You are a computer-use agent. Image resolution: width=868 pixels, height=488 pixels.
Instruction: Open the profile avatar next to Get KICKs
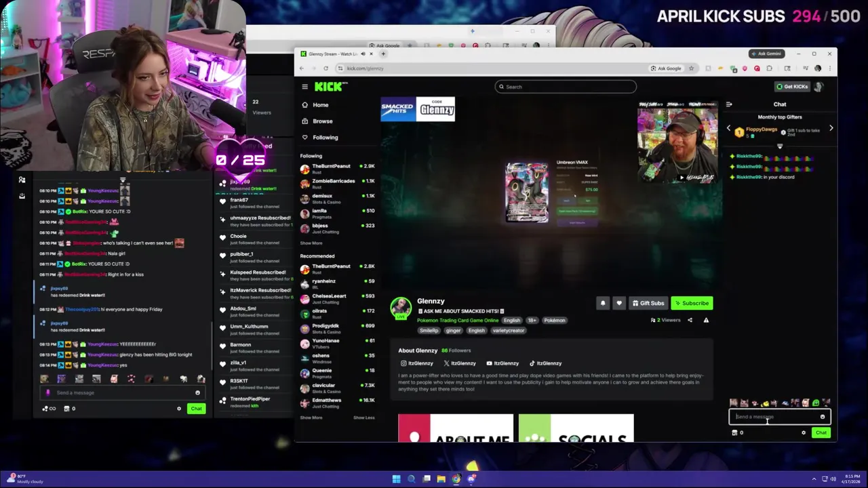pos(819,87)
